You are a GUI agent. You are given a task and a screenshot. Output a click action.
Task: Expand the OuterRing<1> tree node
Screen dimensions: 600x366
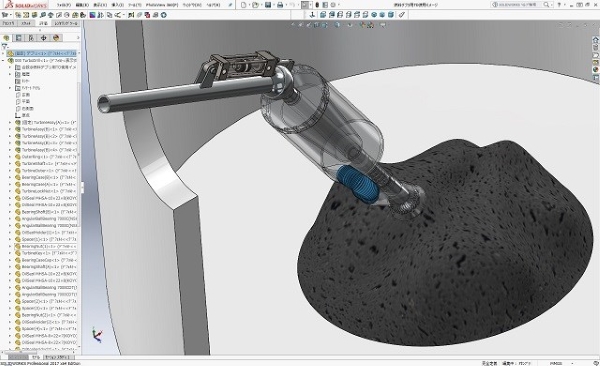pos(10,157)
